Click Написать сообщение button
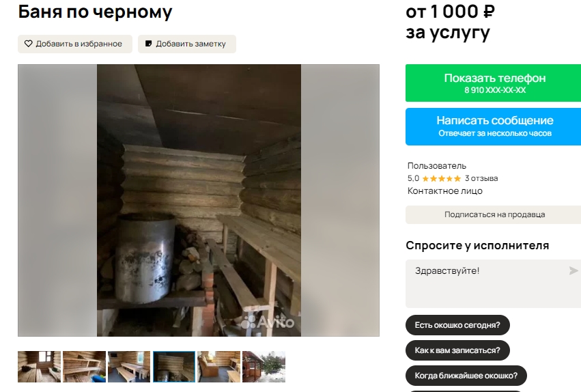Screen dimensions: 581x392 [494, 126]
